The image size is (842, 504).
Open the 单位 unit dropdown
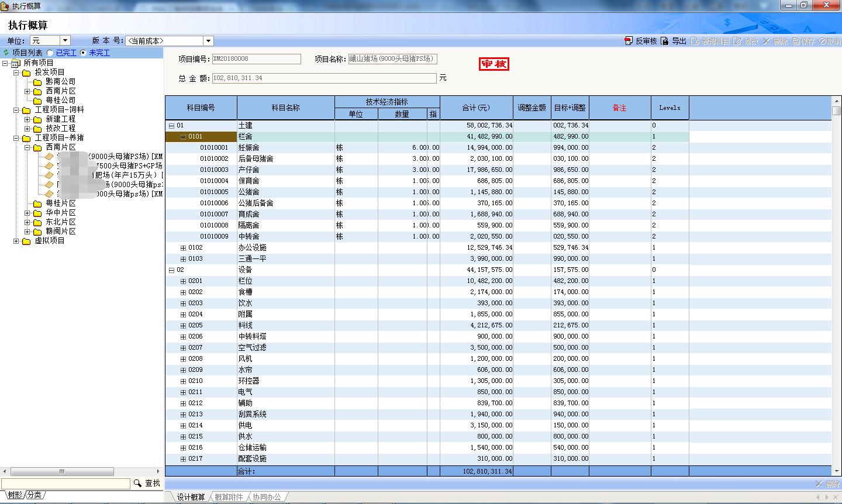pos(65,41)
